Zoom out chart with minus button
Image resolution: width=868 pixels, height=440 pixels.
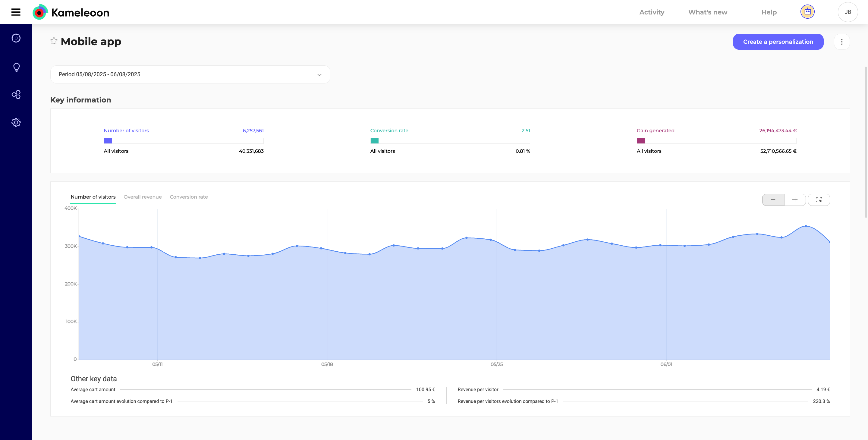[773, 200]
